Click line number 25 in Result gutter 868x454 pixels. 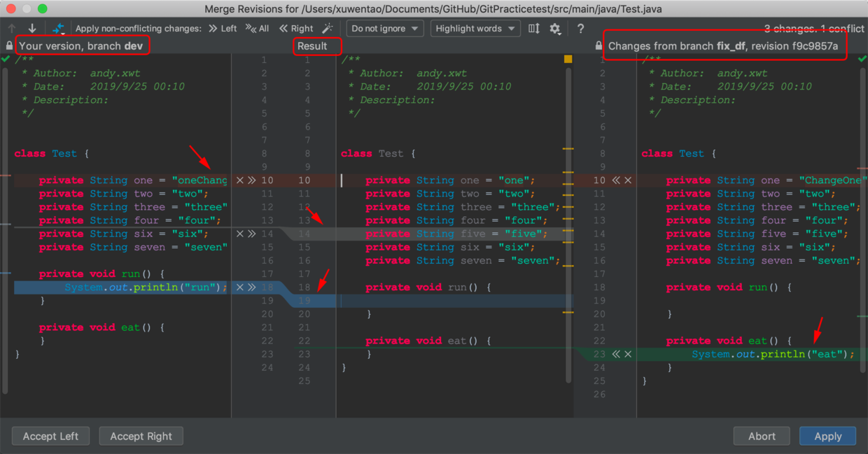(304, 381)
